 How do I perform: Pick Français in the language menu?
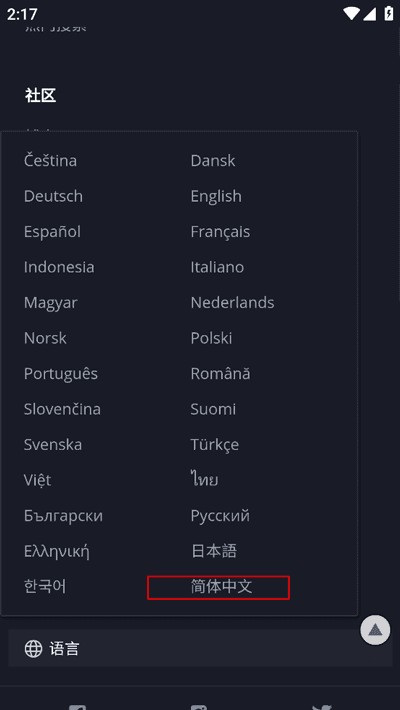tap(220, 232)
